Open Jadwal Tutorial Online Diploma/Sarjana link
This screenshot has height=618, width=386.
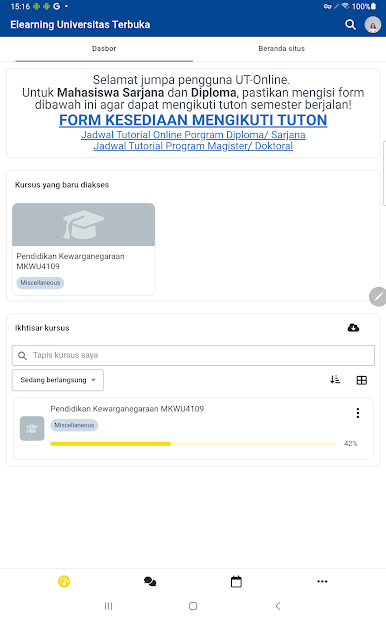(193, 135)
